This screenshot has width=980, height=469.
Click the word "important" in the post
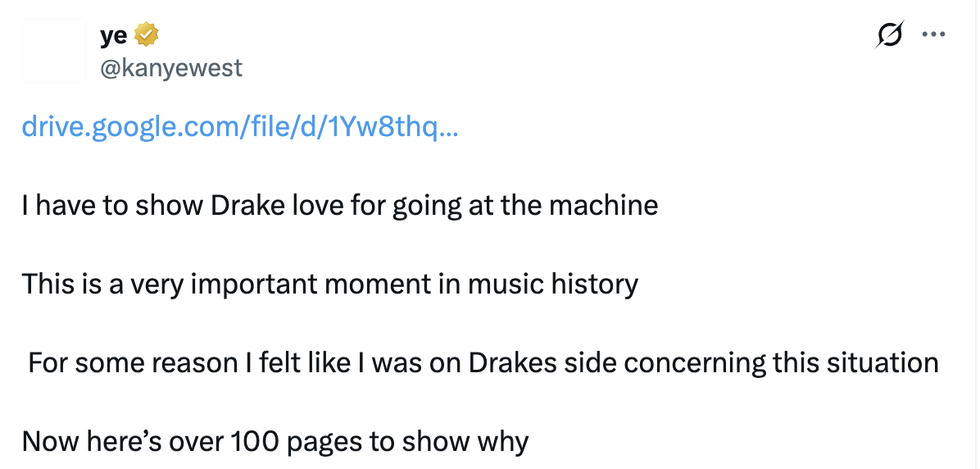(x=254, y=285)
